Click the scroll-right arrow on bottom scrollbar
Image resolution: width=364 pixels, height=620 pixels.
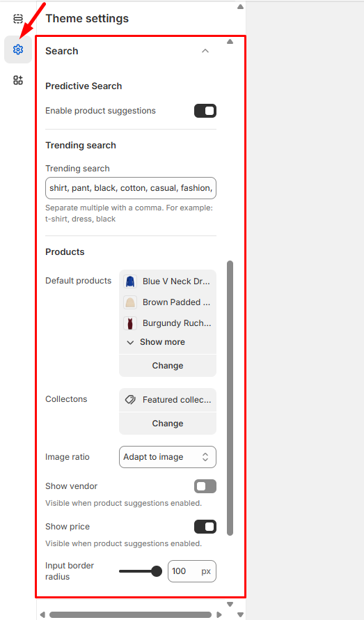click(219, 615)
